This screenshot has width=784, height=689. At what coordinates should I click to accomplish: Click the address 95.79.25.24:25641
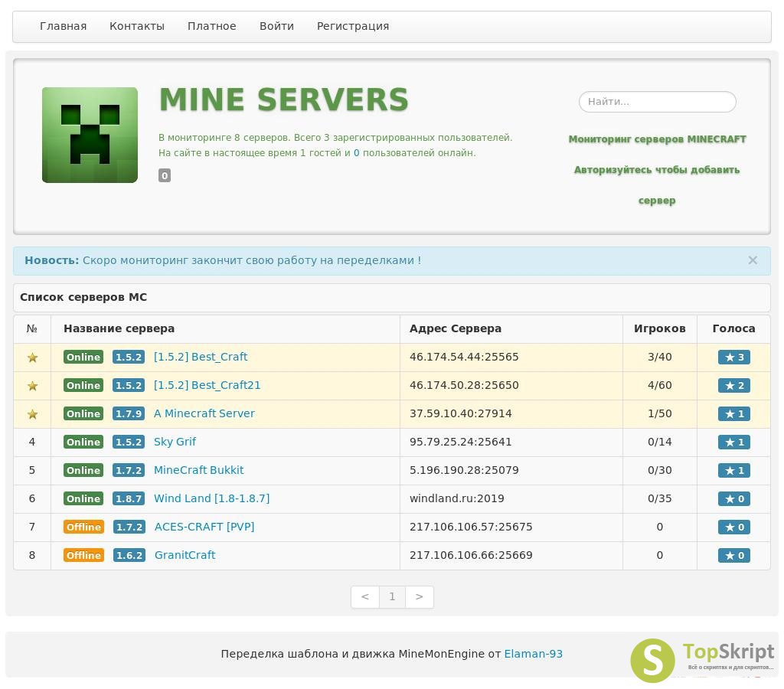click(460, 442)
